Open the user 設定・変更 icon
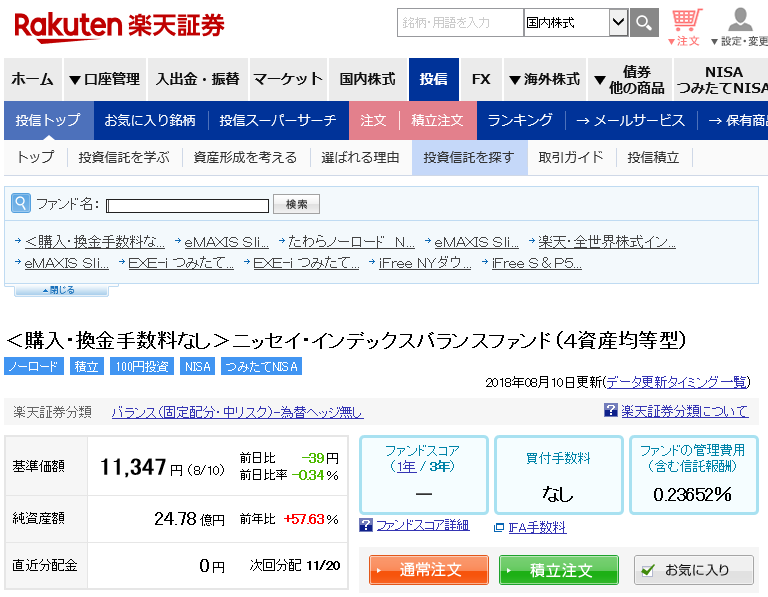The width and height of the screenshot is (768, 597). (740, 27)
